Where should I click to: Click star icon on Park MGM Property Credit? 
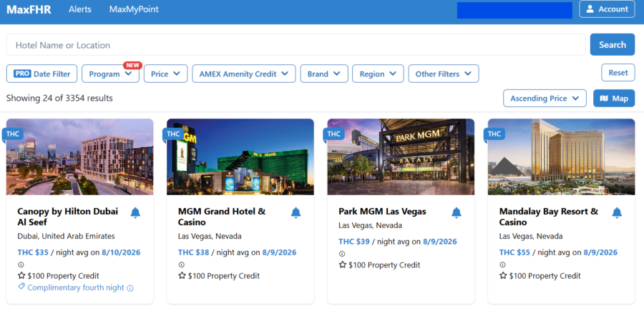[343, 265]
